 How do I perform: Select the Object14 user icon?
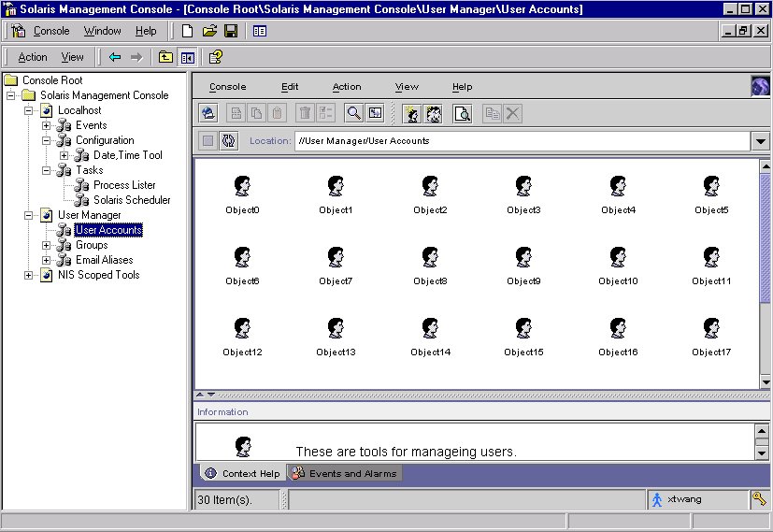pos(430,328)
